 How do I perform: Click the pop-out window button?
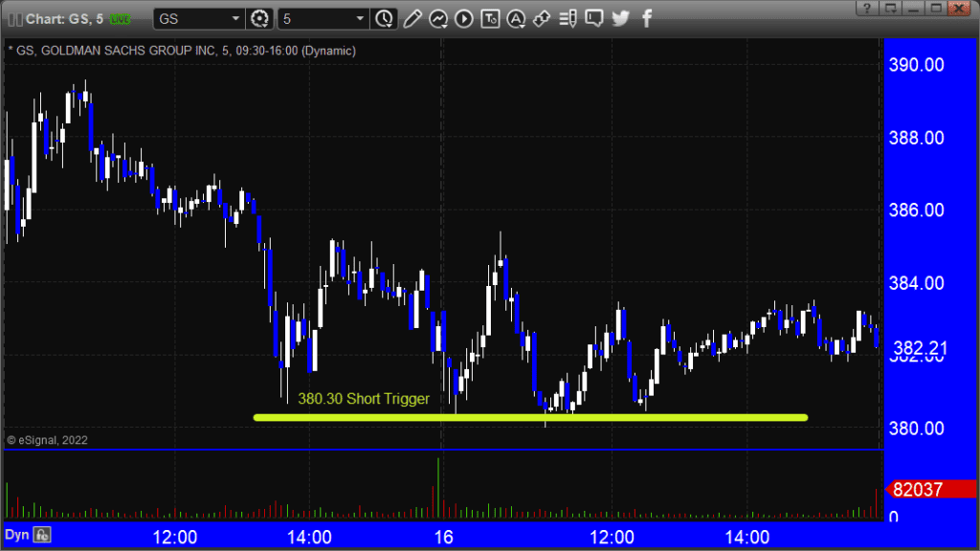click(890, 8)
